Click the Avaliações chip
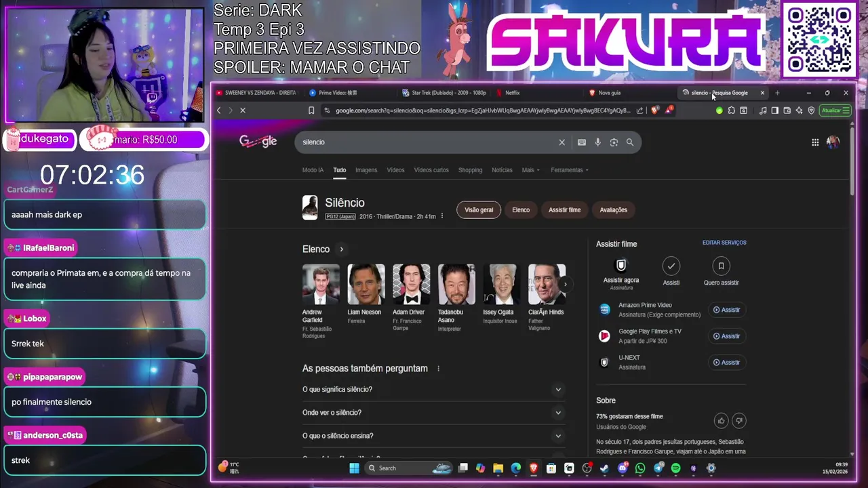868x488 pixels. coord(613,210)
